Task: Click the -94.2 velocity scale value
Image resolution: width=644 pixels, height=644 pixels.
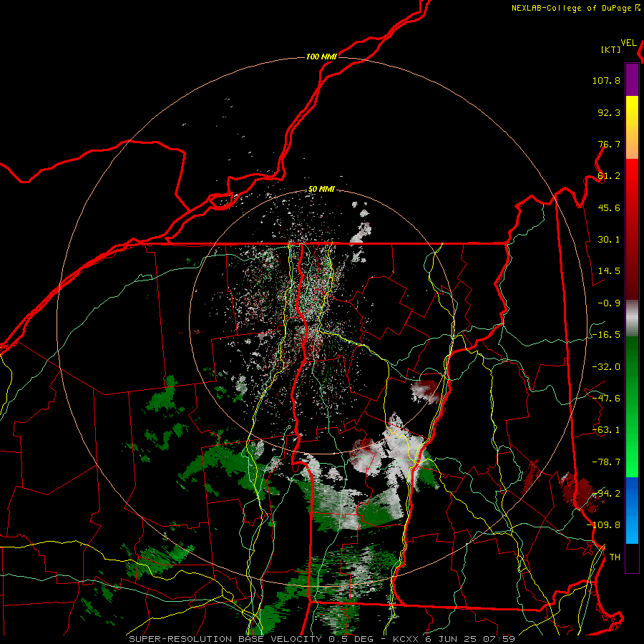Action: coord(606,494)
